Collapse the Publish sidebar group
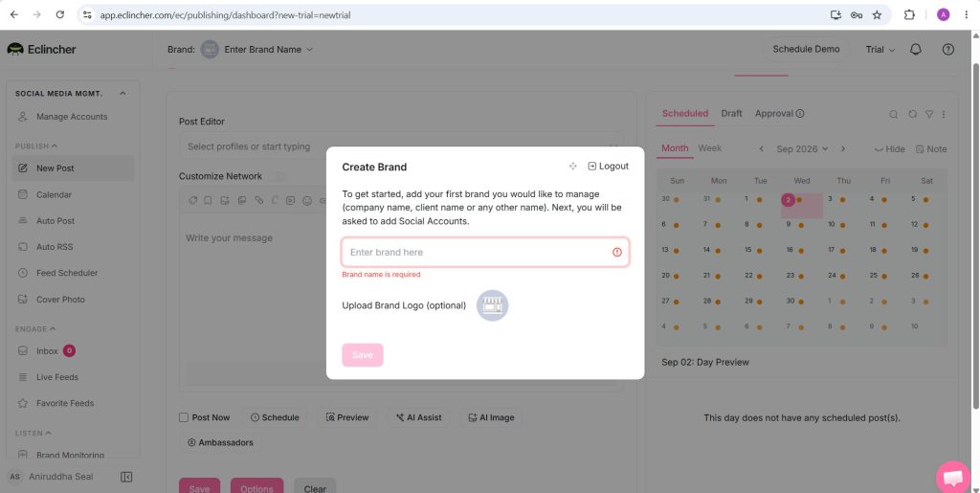This screenshot has width=980, height=493. tap(36, 146)
